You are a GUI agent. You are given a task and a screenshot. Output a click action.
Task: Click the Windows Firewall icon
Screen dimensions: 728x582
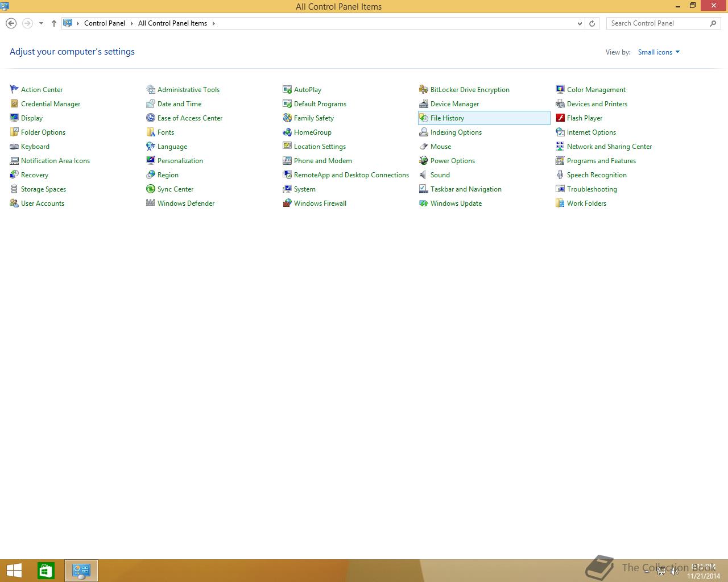point(287,203)
